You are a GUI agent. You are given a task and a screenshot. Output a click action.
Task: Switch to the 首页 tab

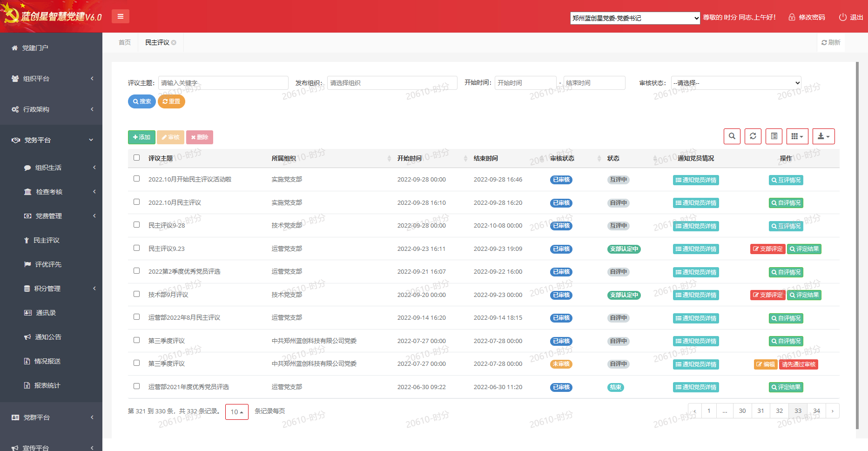pos(125,42)
